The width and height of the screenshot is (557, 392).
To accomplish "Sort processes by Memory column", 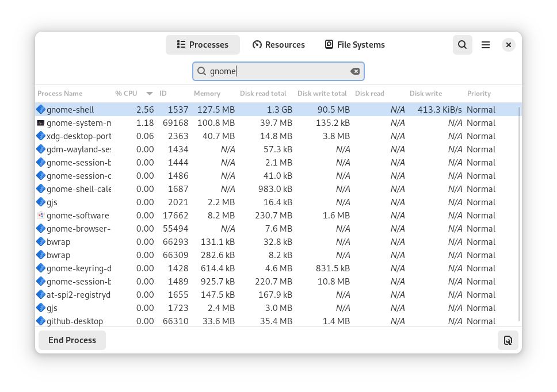I will [x=207, y=93].
